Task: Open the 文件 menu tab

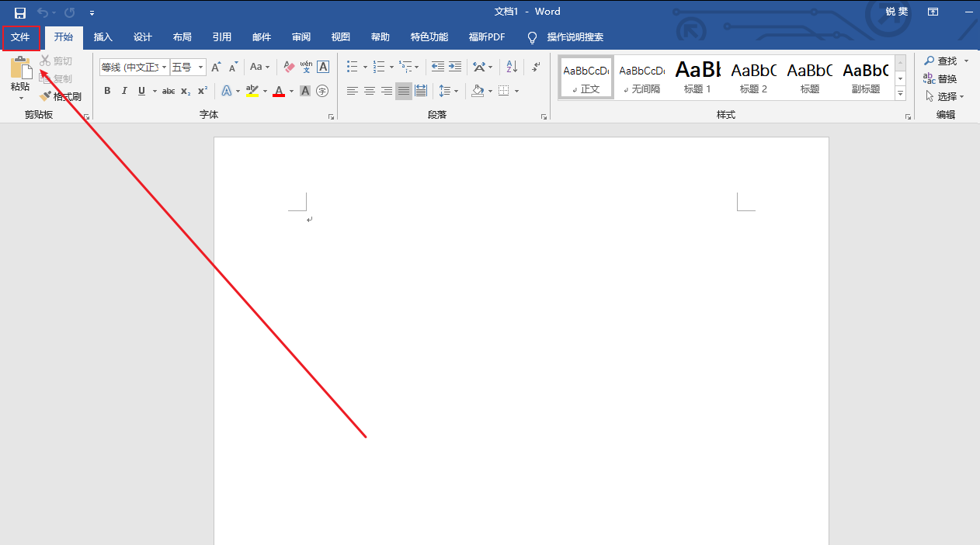Action: 20,37
